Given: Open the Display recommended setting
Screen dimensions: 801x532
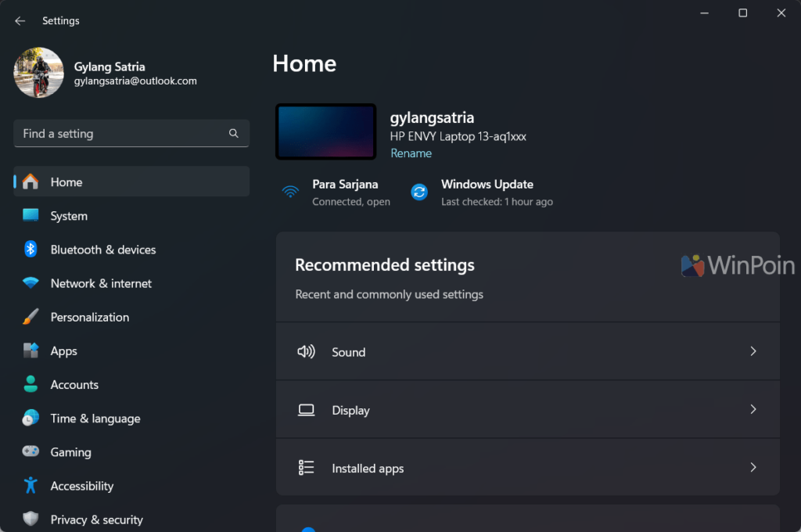Looking at the screenshot, I should coord(528,409).
